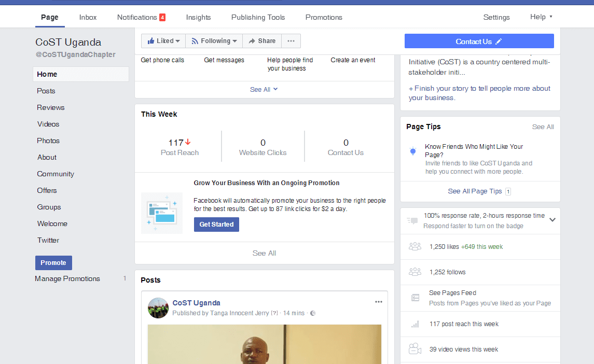The image size is (594, 364).
Task: Open the post photo
Action: pos(265,344)
